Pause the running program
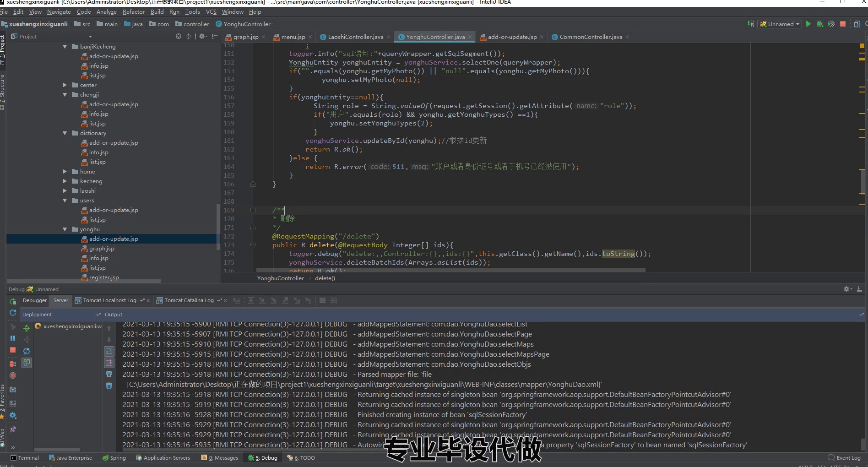The image size is (868, 467). (x=13, y=339)
